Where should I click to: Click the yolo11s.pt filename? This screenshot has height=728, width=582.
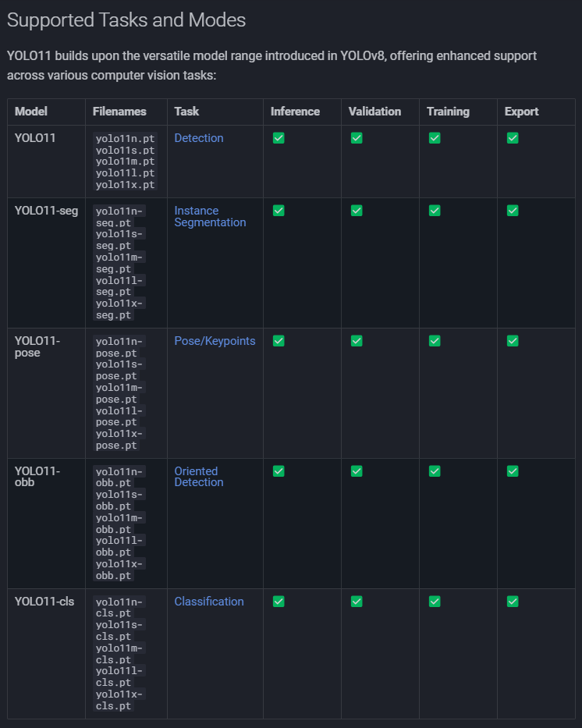[x=125, y=150]
